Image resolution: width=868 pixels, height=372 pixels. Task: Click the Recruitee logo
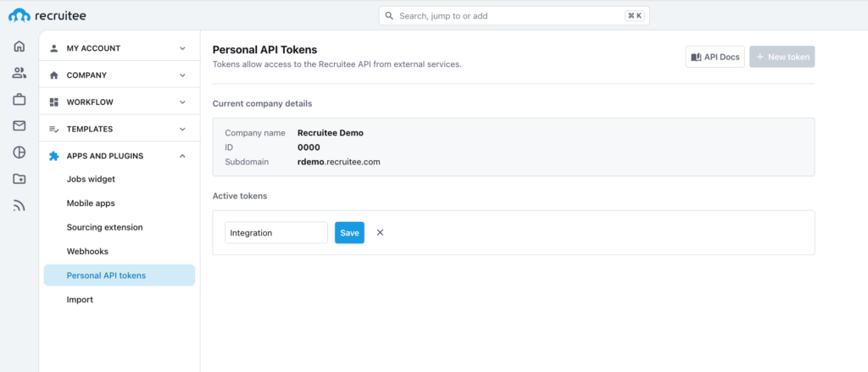[47, 15]
